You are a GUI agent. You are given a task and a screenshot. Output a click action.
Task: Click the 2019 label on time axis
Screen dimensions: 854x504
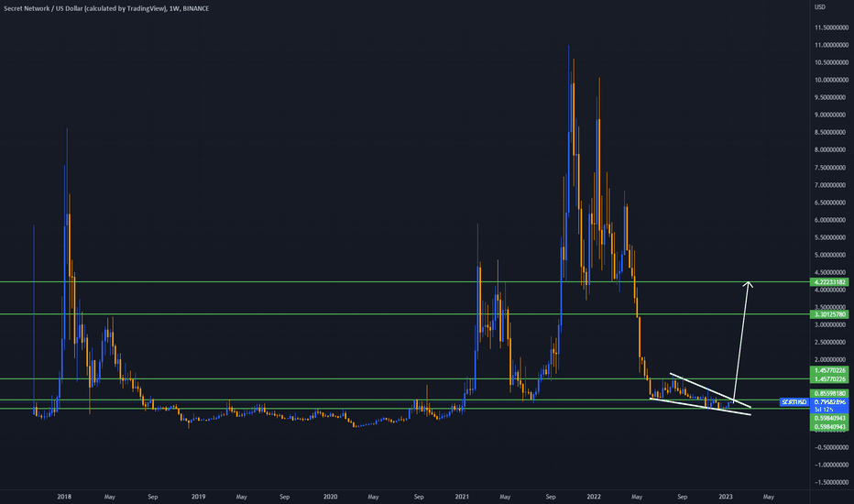point(198,497)
